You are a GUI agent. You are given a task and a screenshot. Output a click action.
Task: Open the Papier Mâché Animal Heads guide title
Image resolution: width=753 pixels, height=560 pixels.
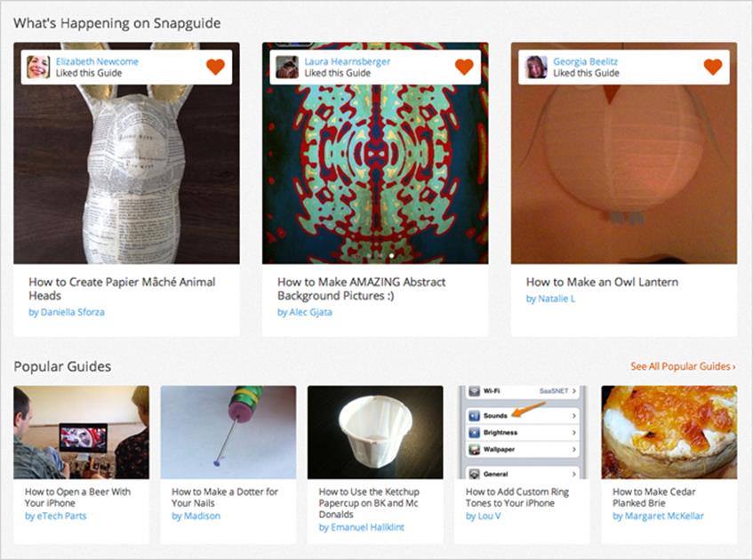122,288
